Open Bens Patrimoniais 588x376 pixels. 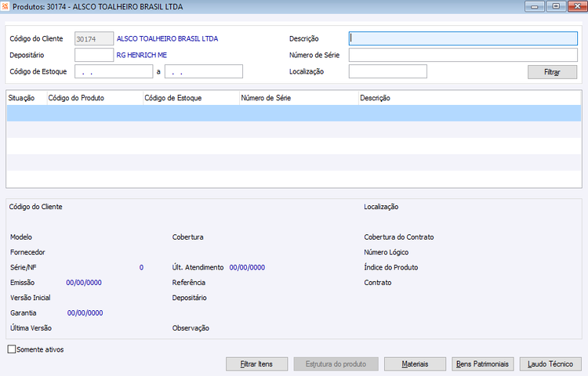click(x=482, y=363)
